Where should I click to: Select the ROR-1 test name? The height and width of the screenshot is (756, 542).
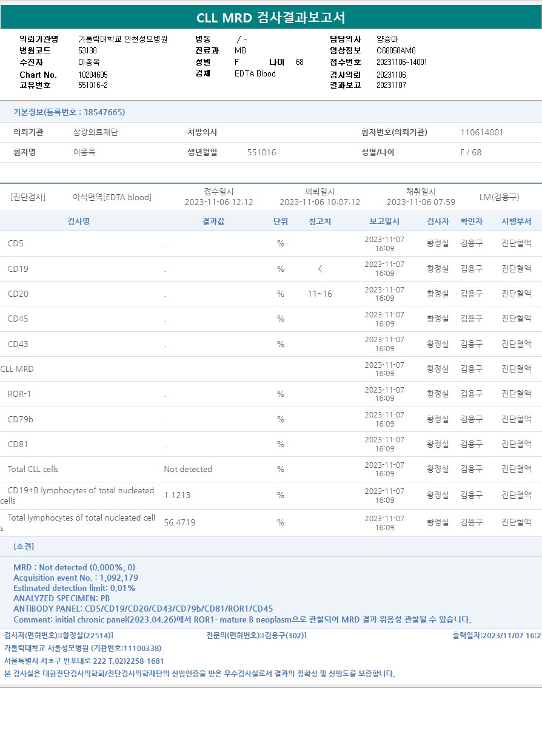(19, 394)
